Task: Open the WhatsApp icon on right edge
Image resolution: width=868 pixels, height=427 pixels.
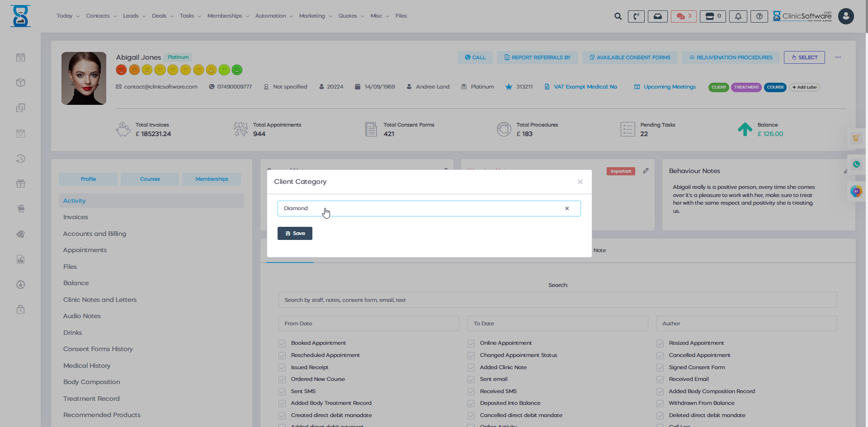Action: (x=856, y=164)
